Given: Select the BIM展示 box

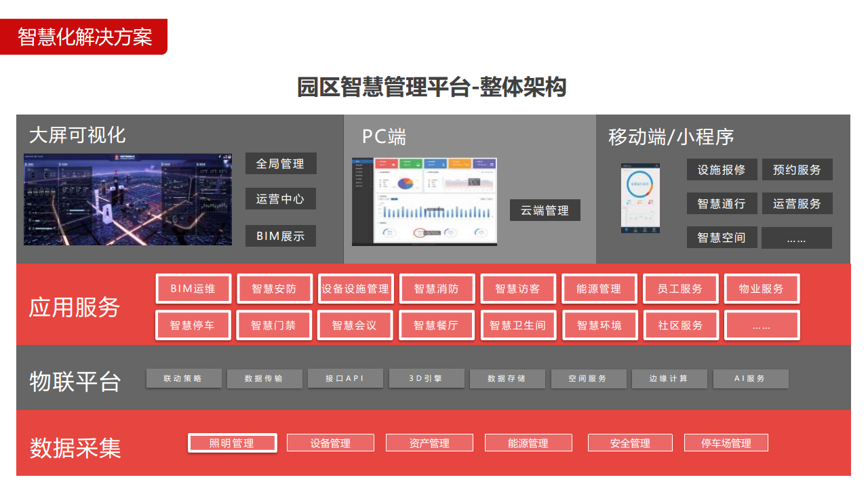Looking at the screenshot, I should click(x=281, y=236).
